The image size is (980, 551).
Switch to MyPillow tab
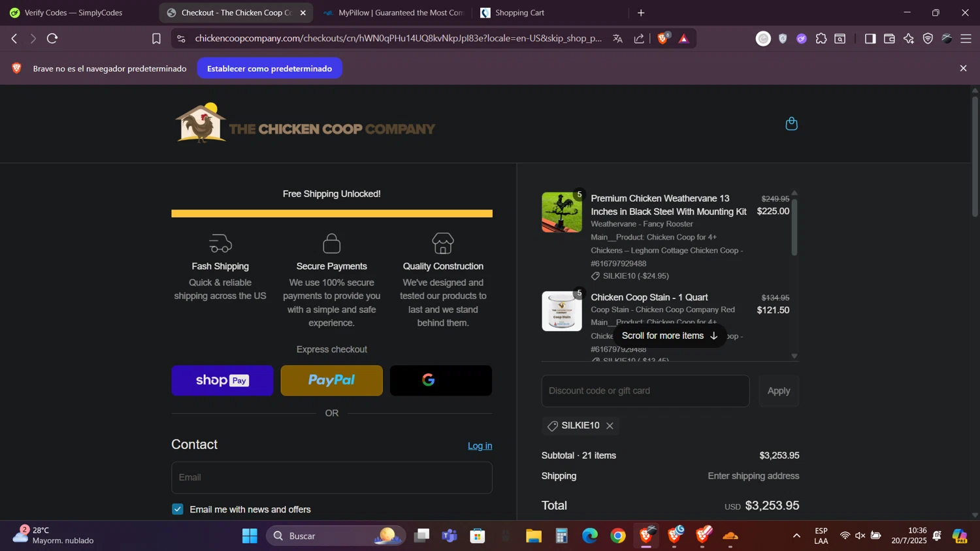pyautogui.click(x=394, y=12)
